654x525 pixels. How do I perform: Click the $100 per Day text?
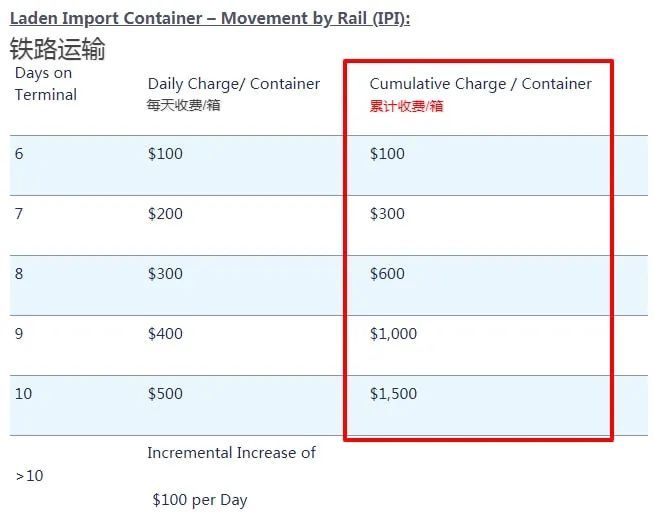(x=200, y=500)
